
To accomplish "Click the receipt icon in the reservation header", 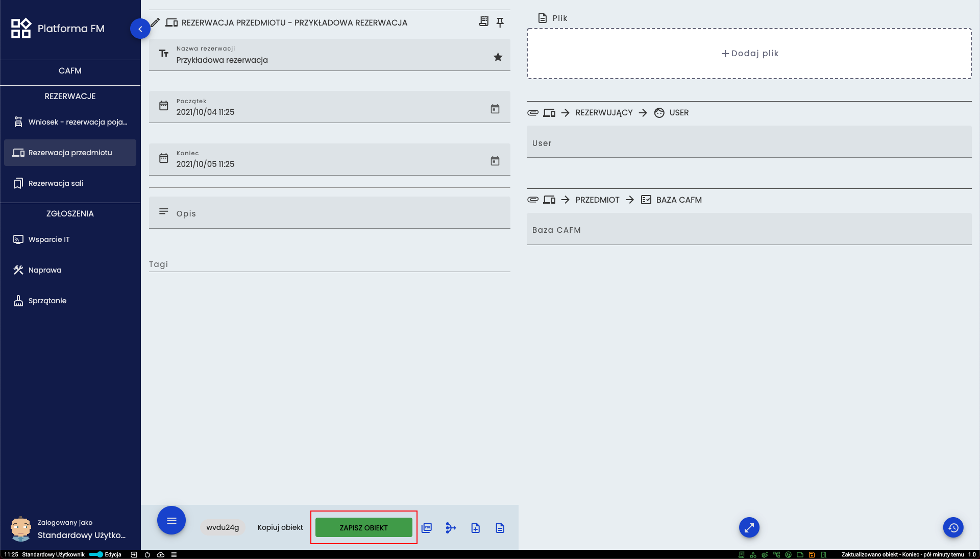I will (484, 21).
